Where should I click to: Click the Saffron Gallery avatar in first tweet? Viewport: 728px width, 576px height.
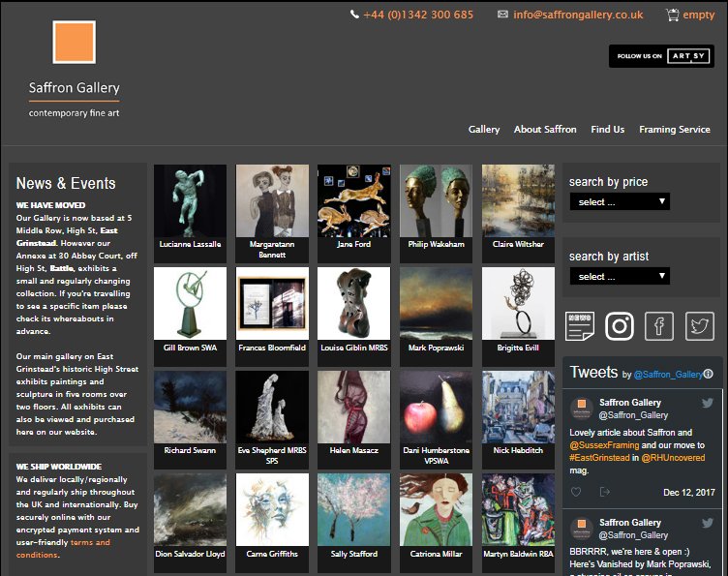581,409
